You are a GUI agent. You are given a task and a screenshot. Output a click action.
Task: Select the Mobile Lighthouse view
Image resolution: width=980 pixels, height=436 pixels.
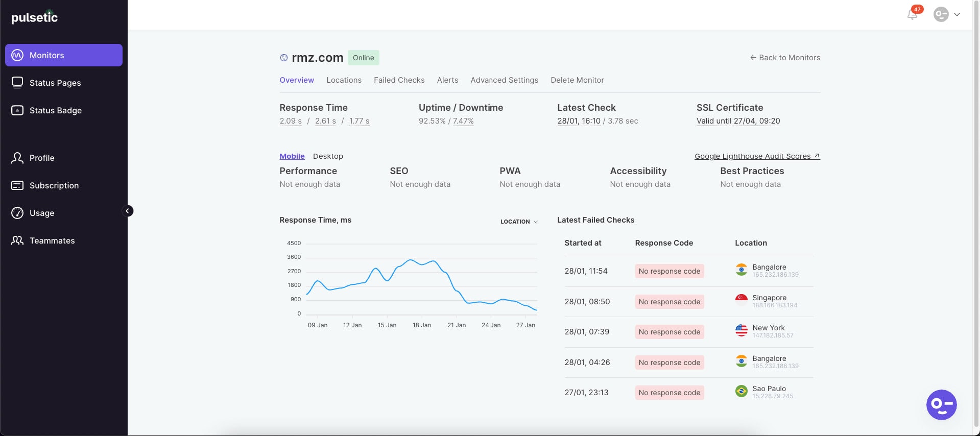pyautogui.click(x=292, y=156)
